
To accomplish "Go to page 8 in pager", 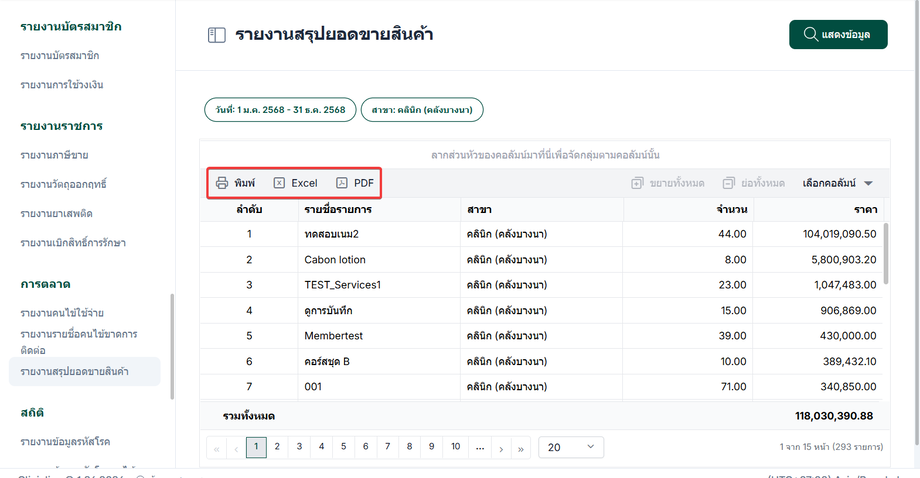I will [410, 448].
